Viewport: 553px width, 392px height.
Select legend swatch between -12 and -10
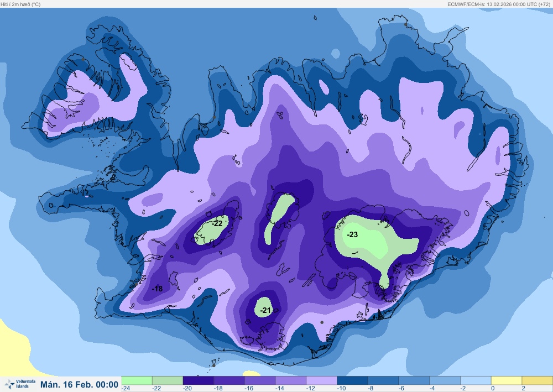[322, 380]
